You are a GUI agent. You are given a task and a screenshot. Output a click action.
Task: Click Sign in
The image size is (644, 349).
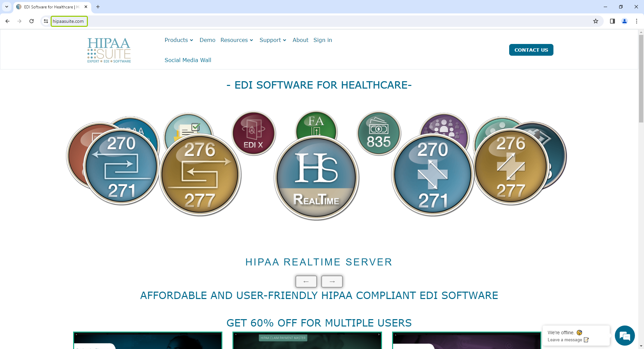323,40
